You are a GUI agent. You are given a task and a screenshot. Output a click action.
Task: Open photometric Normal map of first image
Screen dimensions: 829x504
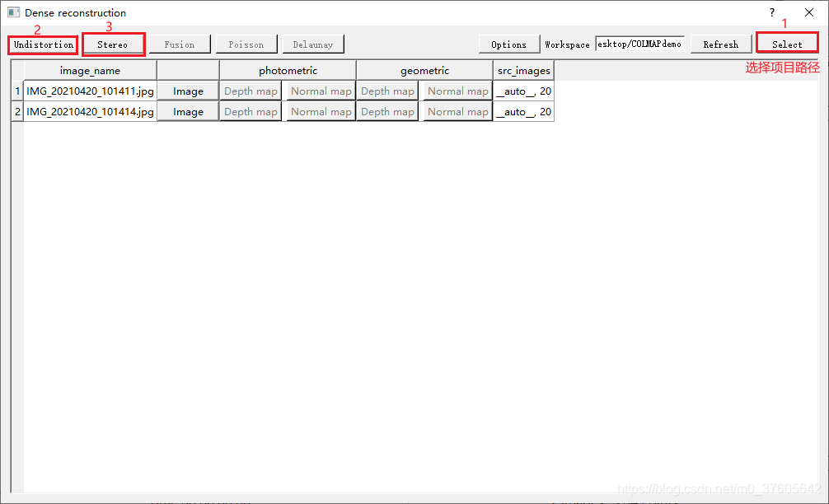[x=320, y=91]
